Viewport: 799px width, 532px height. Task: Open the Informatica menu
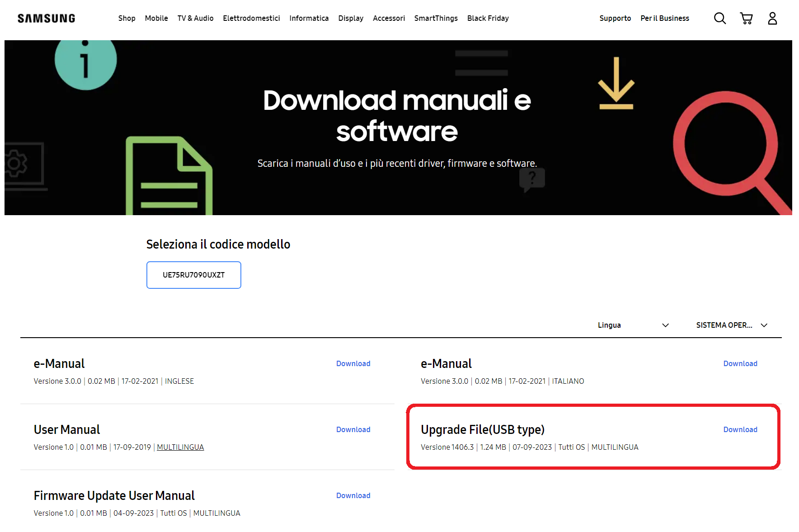point(309,18)
